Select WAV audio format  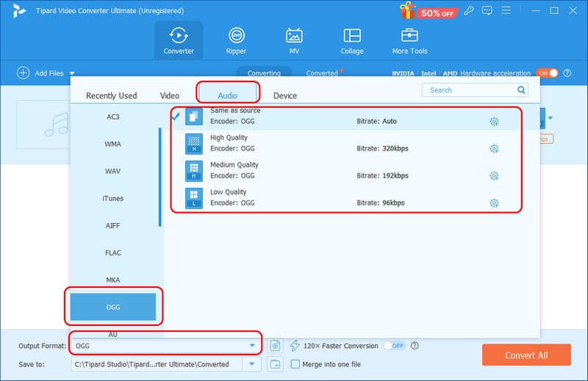[113, 171]
